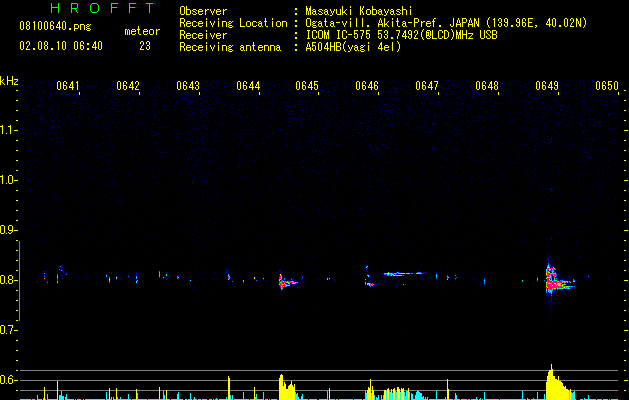Viewport: 629px width, 400px height.
Task: Click the ICOM IC-575 receiver text
Action: point(401,35)
